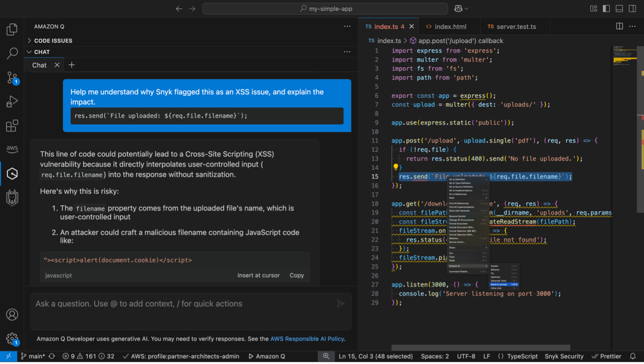Click Insert at cursor below the code snippet
The height and width of the screenshot is (364, 644).
click(x=259, y=275)
